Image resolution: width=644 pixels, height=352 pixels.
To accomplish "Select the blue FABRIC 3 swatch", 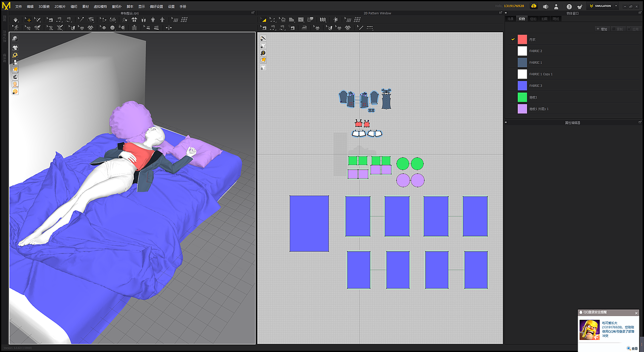I will tap(522, 85).
